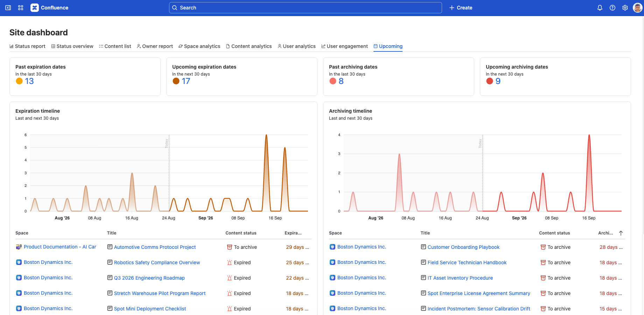Click the Confluence logo icon
The image size is (644, 315).
[35, 8]
